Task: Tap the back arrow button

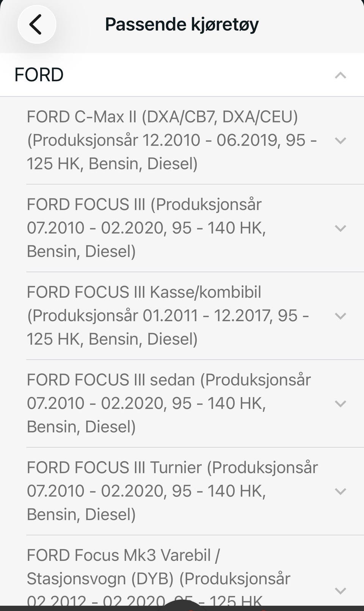Action: (x=36, y=24)
